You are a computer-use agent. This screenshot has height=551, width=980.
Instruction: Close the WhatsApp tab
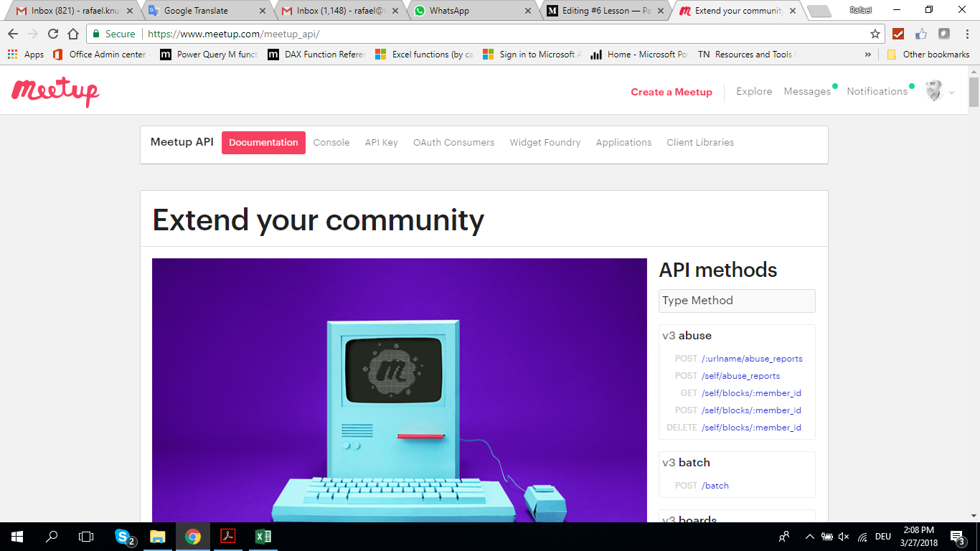(x=528, y=11)
